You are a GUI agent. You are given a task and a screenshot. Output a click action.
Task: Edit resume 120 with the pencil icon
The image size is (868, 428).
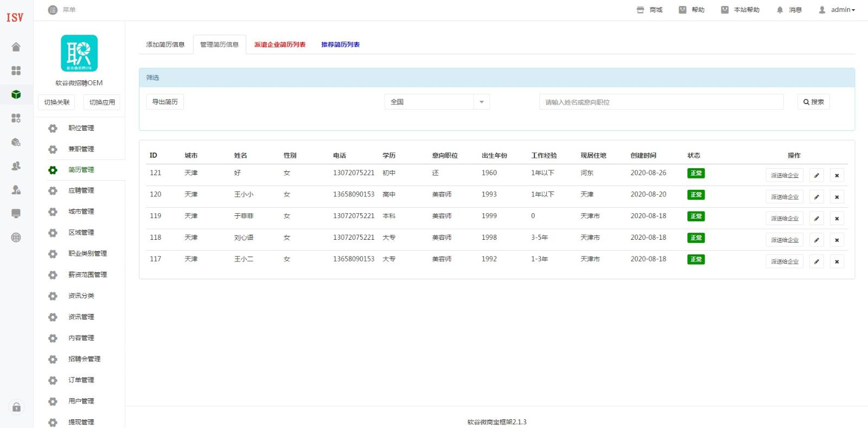(816, 197)
